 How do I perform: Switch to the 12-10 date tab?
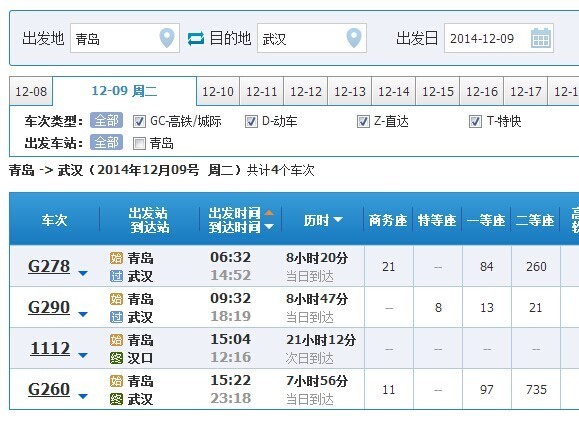point(218,91)
